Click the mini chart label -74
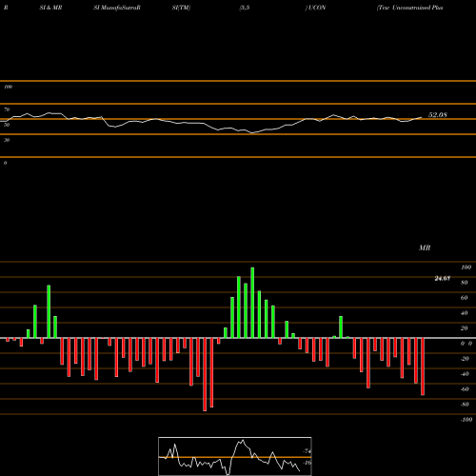This screenshot has height=476, width=476. coord(307,451)
